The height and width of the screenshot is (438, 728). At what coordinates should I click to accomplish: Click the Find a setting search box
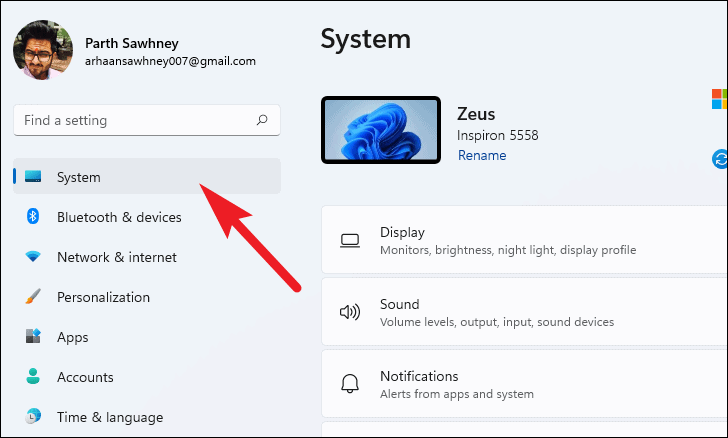tap(147, 120)
